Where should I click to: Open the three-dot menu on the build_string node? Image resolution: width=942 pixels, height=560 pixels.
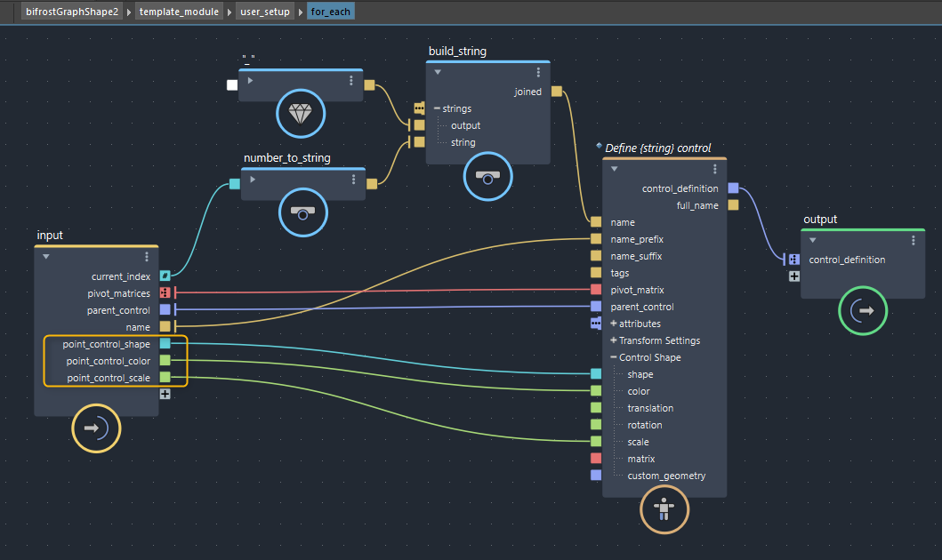point(538,72)
